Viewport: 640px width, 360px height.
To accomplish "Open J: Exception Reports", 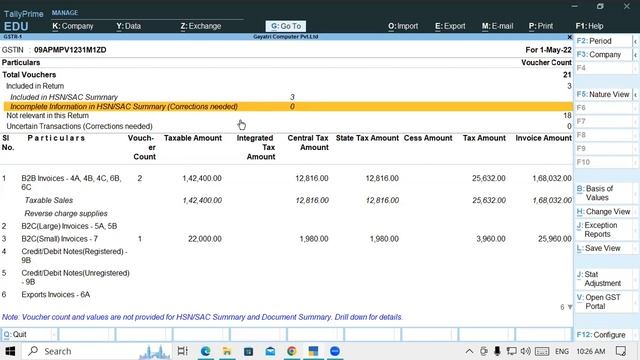I will [x=604, y=230].
